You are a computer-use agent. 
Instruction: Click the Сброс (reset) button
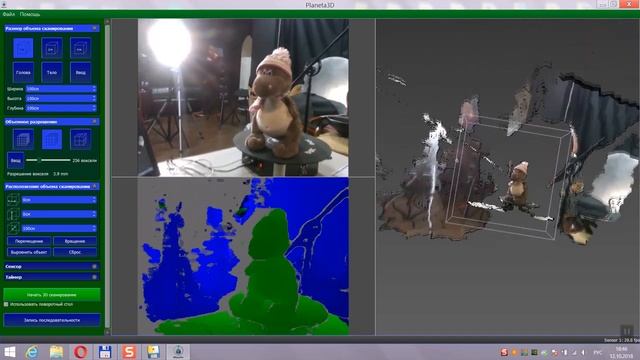(x=75, y=252)
